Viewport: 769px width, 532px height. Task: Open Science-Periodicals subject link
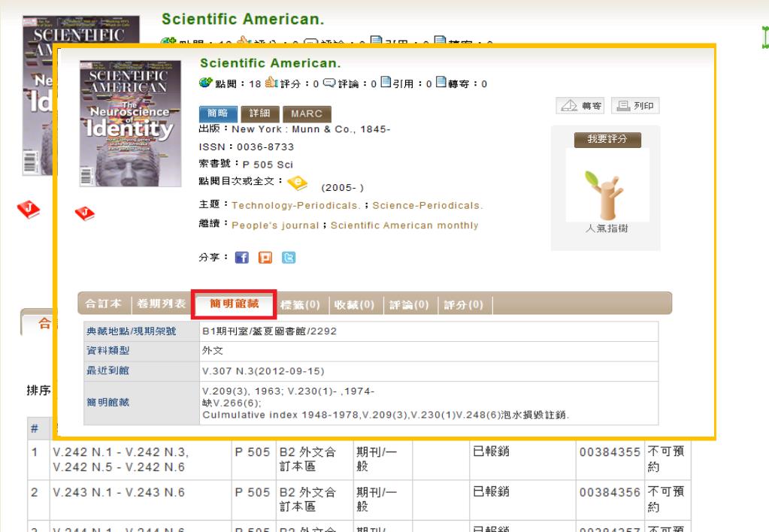tap(428, 205)
